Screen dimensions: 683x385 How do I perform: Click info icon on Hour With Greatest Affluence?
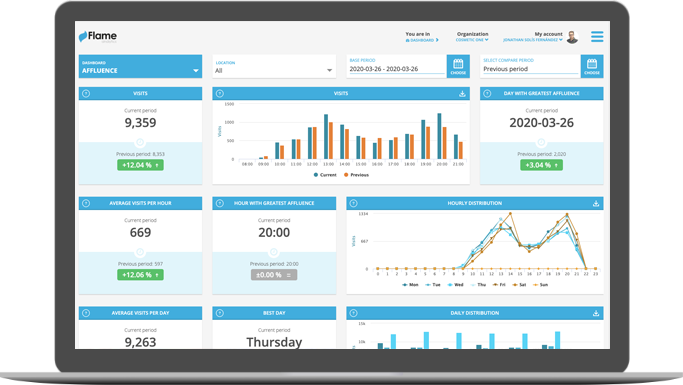(x=220, y=203)
